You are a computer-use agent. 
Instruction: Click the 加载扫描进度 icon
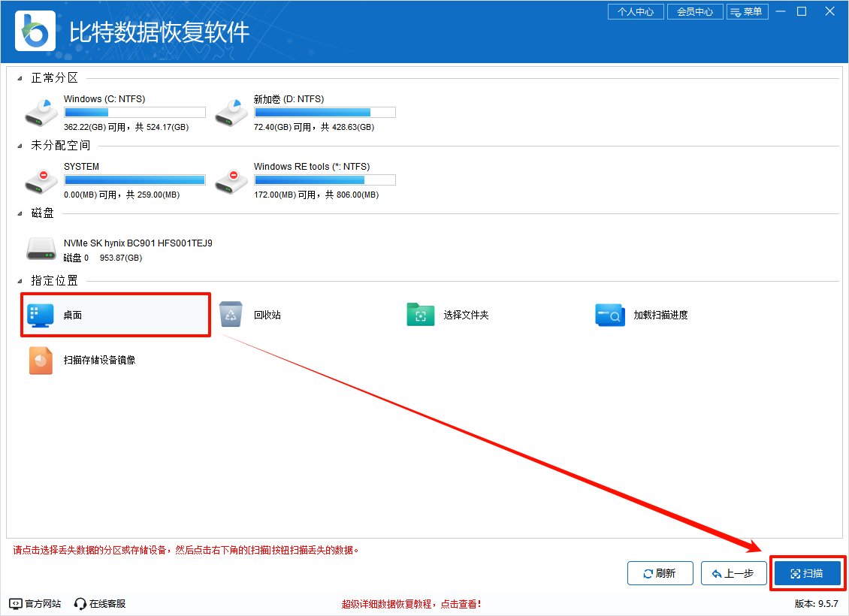610,314
